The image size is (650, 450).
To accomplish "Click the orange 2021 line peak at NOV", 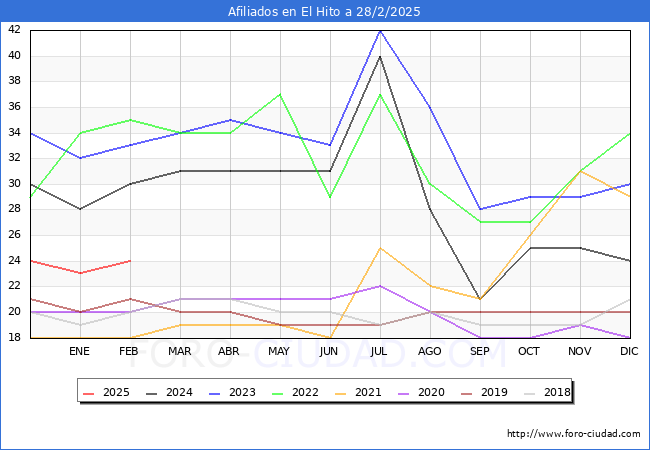I will coord(580,171).
